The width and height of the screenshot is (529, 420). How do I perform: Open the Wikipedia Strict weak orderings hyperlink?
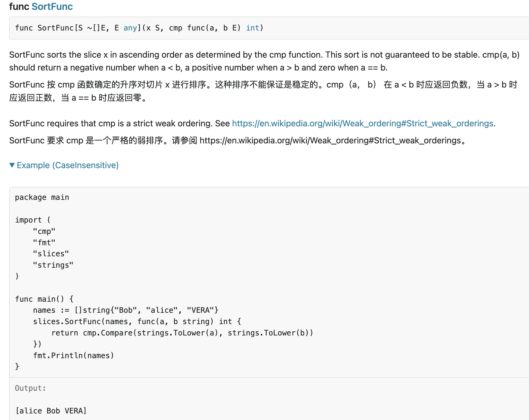coord(362,123)
